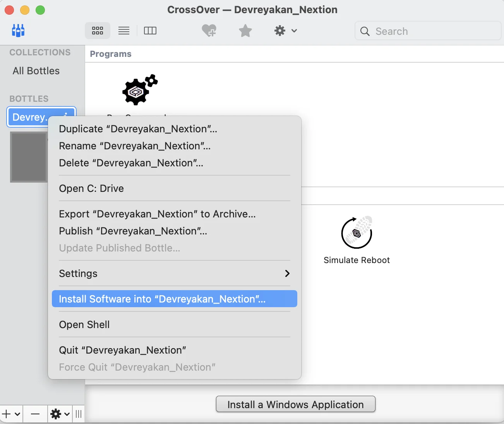Expand the Settings submenu
The image size is (504, 424).
(x=175, y=274)
